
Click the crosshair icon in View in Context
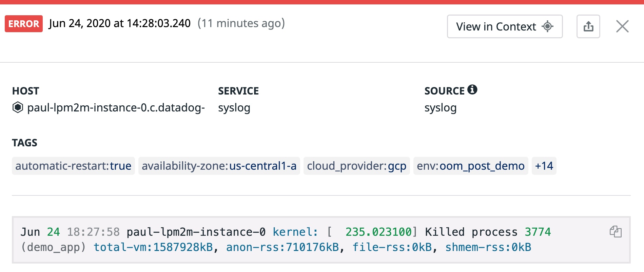coord(547,26)
